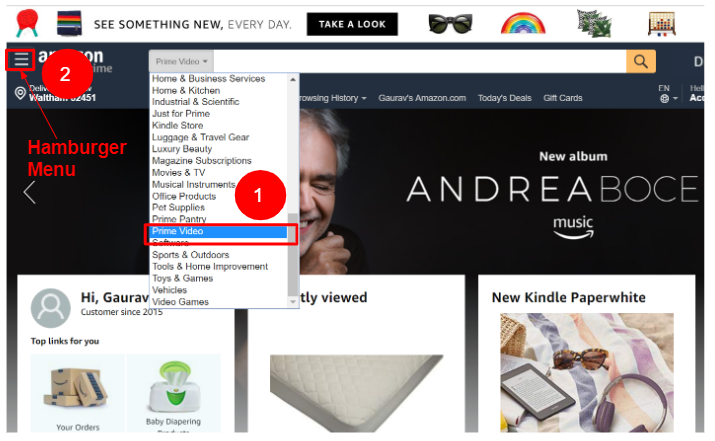
Task: Open the hamburger menu icon
Action: 21,60
